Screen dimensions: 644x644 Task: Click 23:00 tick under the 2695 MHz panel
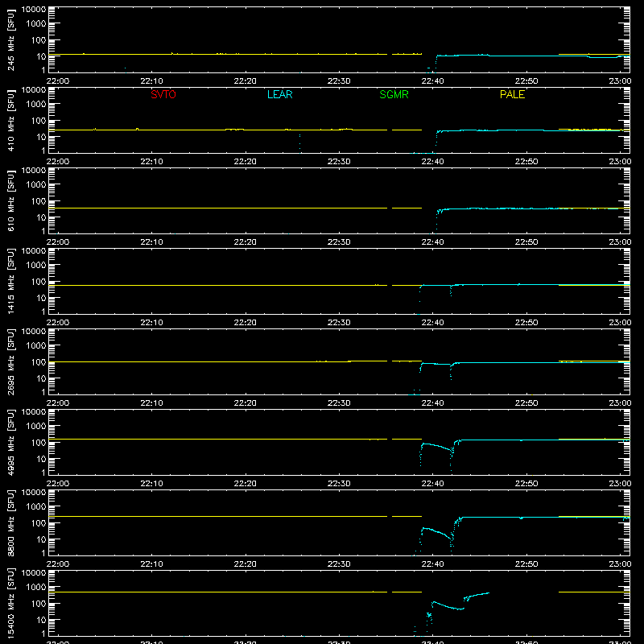coord(620,403)
